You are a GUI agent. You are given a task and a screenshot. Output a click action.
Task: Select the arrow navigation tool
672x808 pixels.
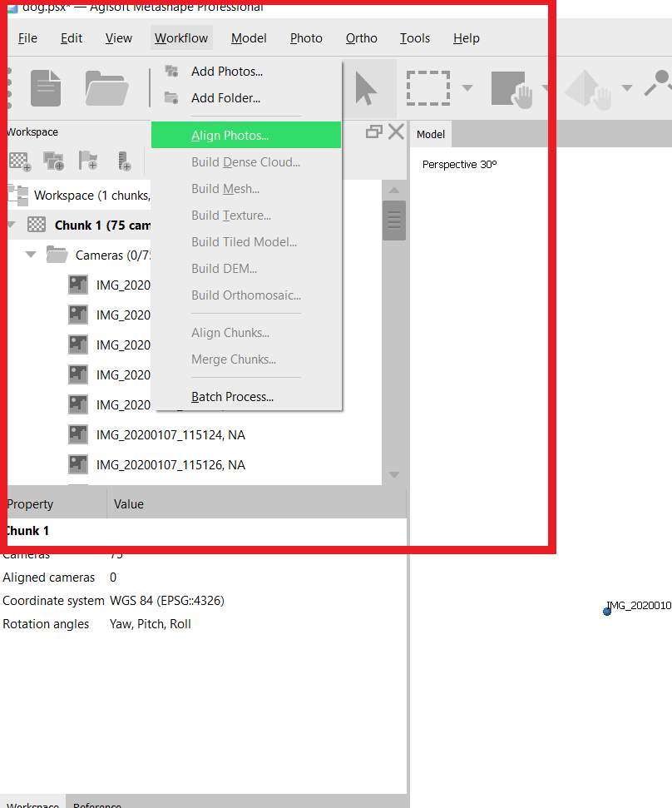(365, 88)
